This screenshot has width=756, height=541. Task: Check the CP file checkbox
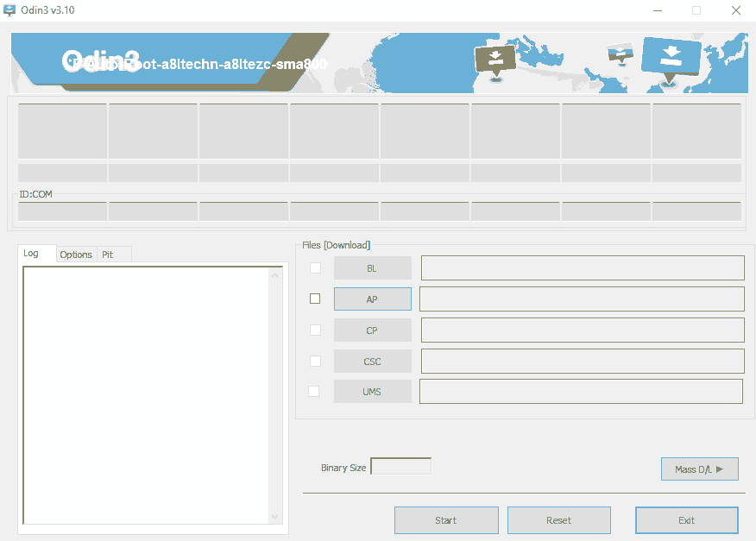[315, 330]
